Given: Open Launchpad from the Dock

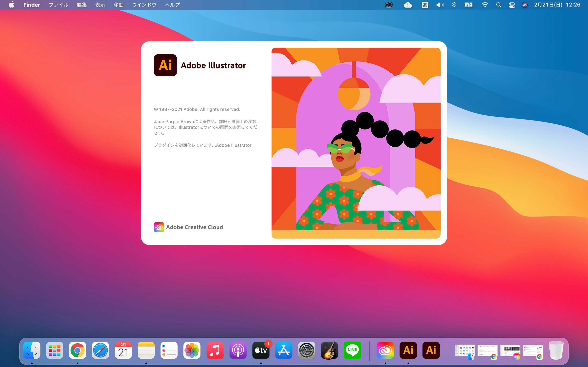Looking at the screenshot, I should pyautogui.click(x=55, y=350).
